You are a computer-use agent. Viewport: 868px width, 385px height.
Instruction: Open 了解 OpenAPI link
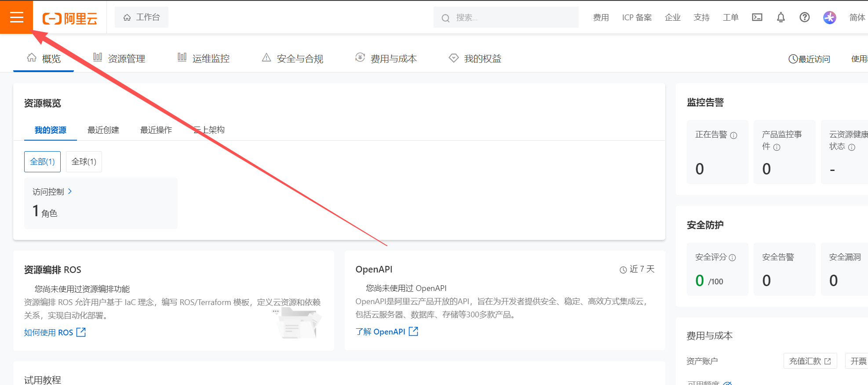pos(387,332)
